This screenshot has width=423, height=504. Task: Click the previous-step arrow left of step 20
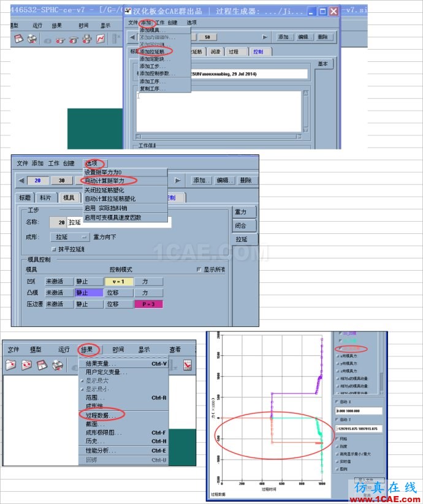click(21, 181)
